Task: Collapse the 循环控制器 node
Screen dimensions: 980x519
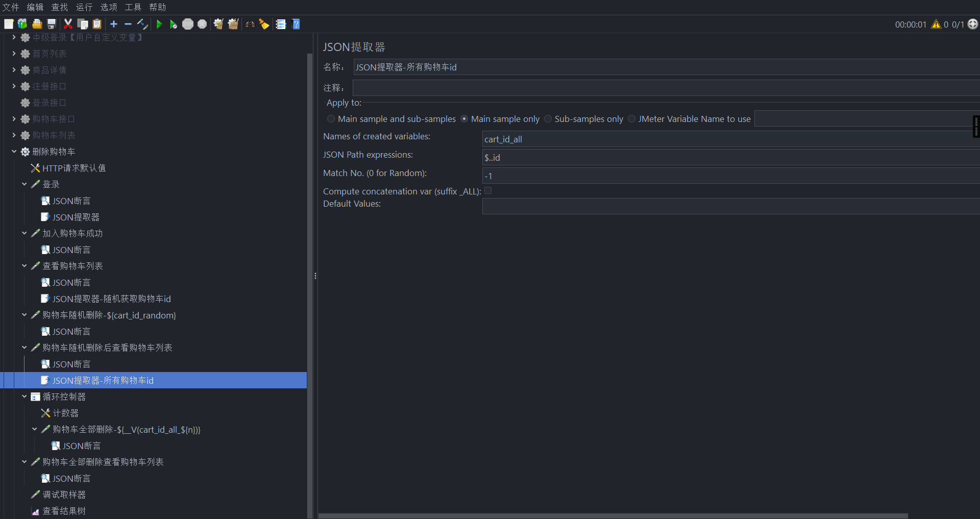Action: pos(24,397)
